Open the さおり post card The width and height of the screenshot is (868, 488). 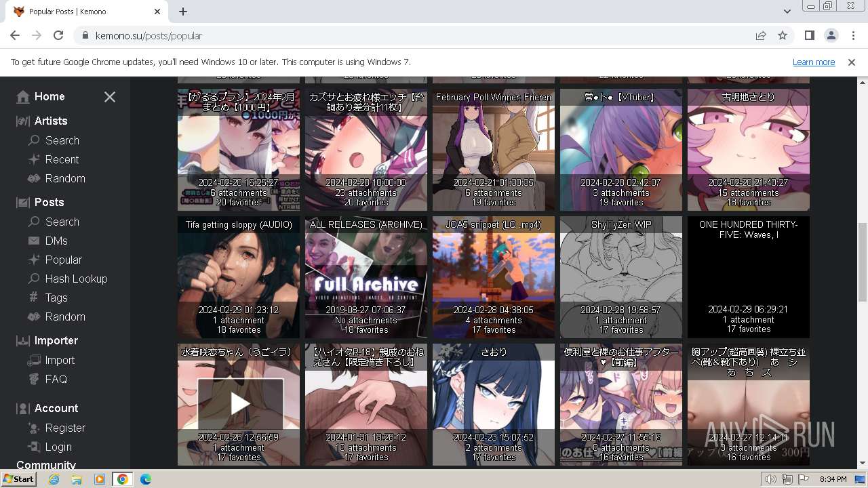(x=494, y=405)
